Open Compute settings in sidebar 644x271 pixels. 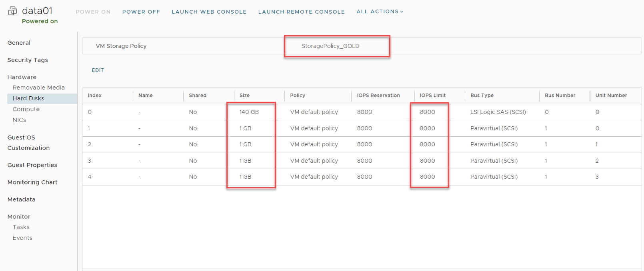click(x=26, y=109)
